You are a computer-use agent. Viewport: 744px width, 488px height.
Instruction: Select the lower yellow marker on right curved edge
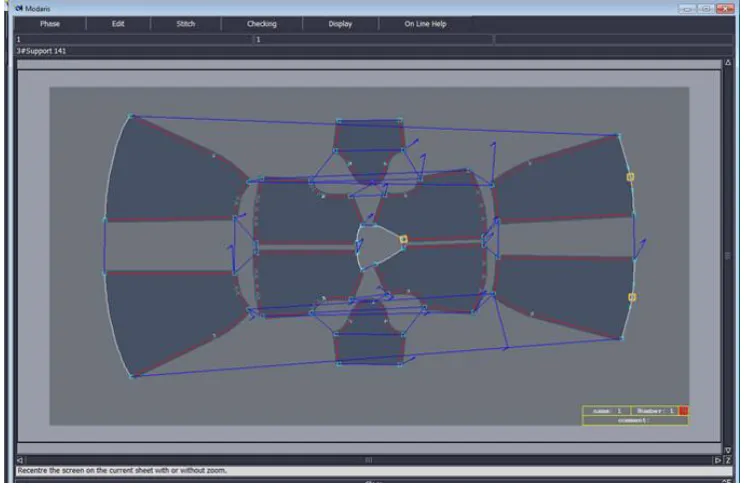(632, 297)
